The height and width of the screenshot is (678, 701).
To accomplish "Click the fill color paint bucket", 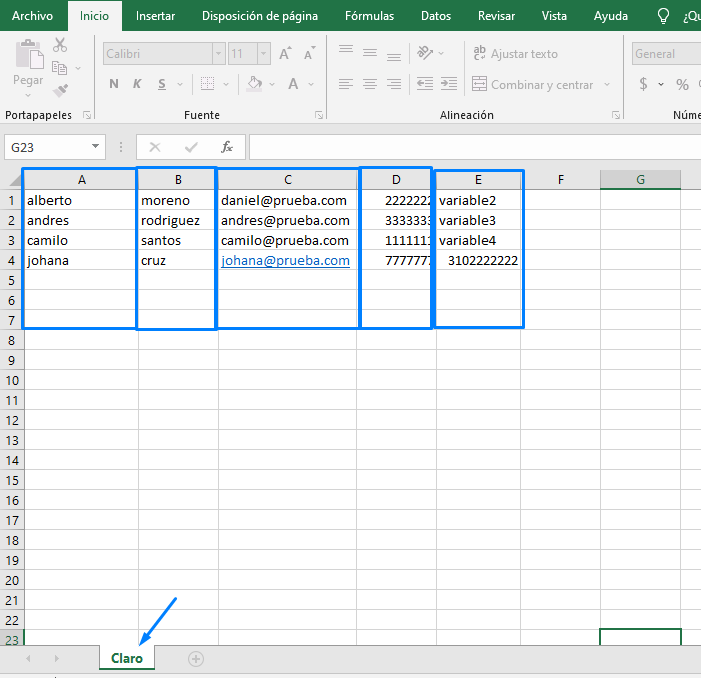I will 254,85.
